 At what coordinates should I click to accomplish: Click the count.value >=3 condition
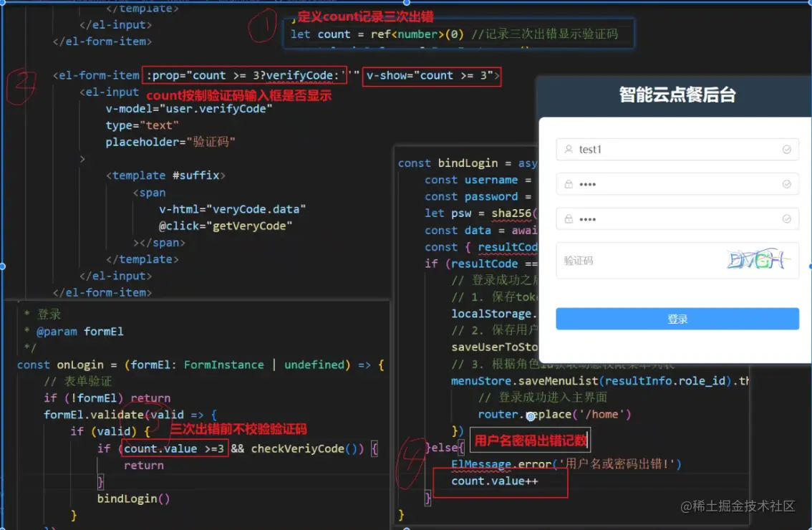[x=173, y=448]
